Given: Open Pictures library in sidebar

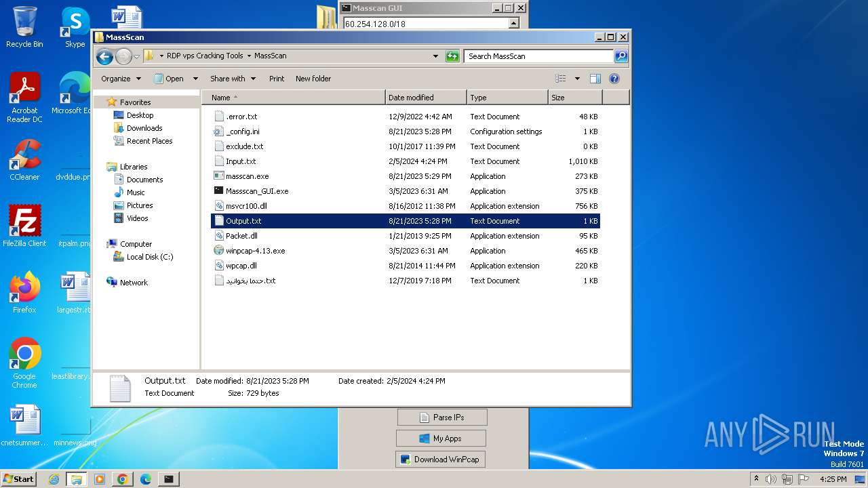Looking at the screenshot, I should point(140,205).
